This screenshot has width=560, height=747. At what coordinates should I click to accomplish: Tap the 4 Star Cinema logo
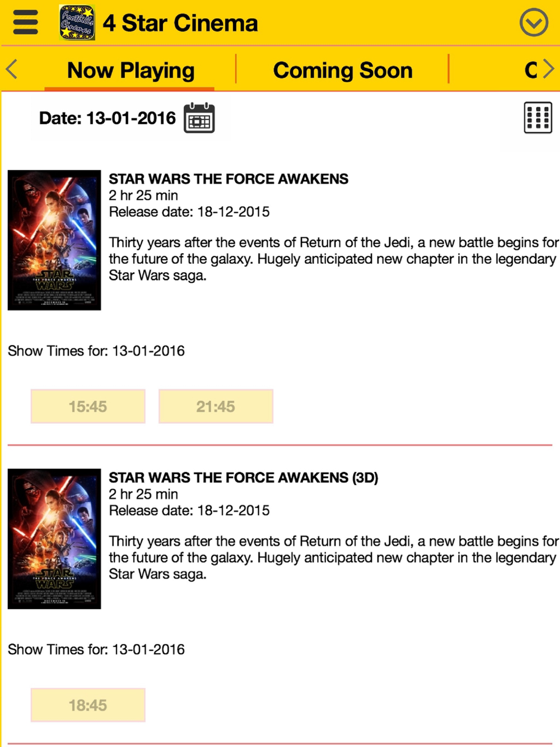77,23
